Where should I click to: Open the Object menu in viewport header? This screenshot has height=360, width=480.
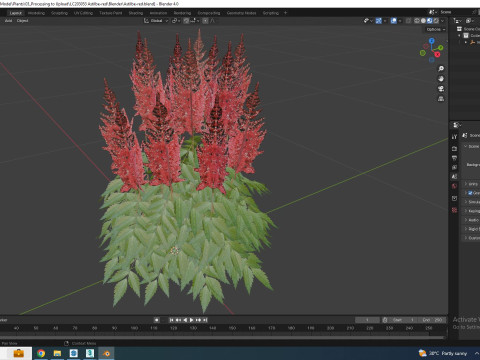[x=22, y=21]
